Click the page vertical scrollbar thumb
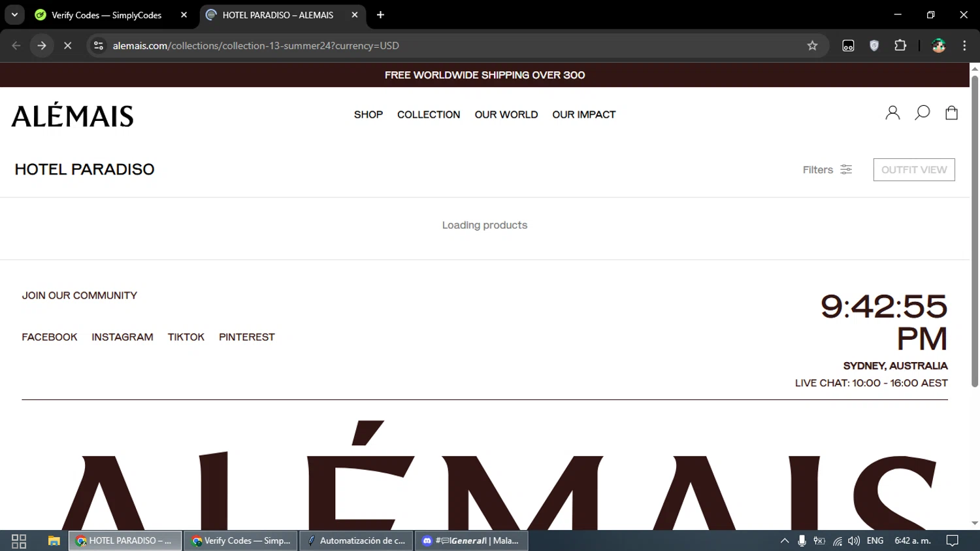The height and width of the screenshot is (551, 980). 975,231
